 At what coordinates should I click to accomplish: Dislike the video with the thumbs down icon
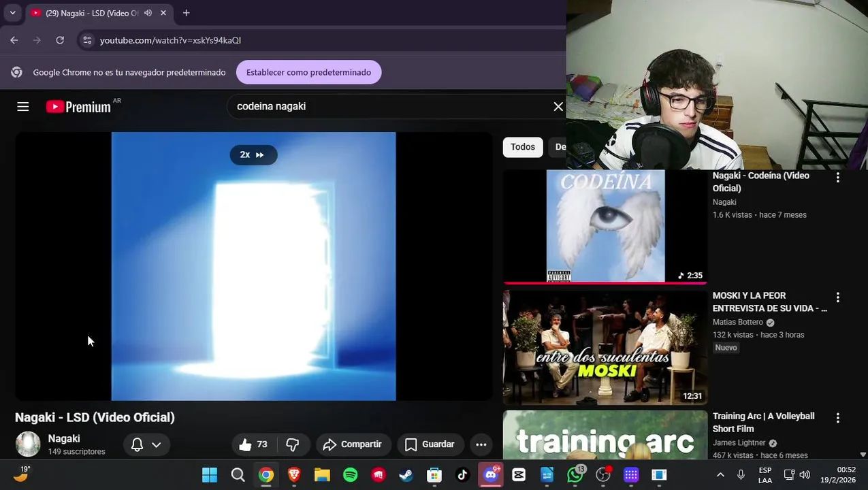(x=293, y=444)
